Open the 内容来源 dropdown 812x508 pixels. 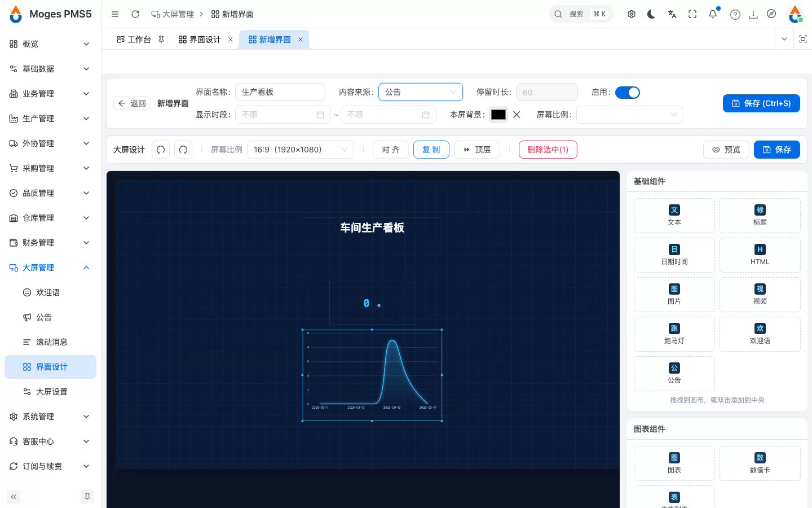click(421, 92)
